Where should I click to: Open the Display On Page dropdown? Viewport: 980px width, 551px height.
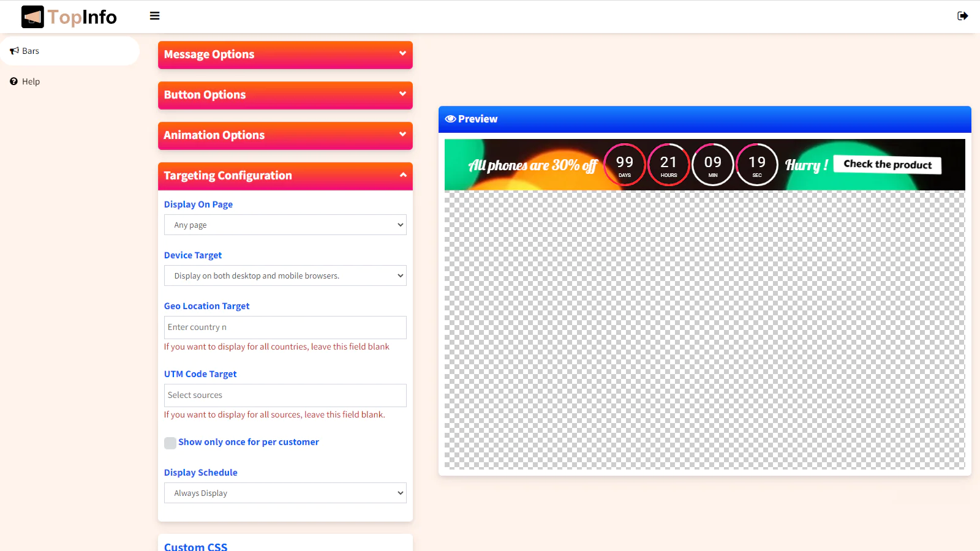click(x=285, y=225)
